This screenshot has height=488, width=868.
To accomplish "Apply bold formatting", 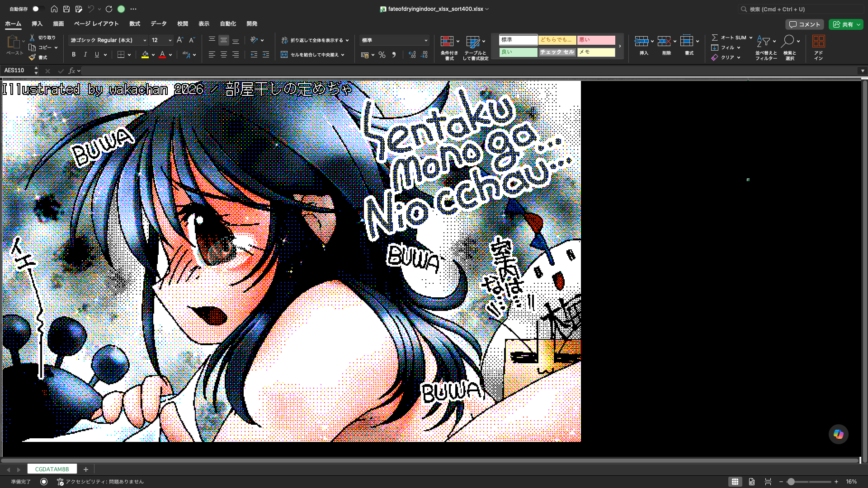I will coord(74,55).
